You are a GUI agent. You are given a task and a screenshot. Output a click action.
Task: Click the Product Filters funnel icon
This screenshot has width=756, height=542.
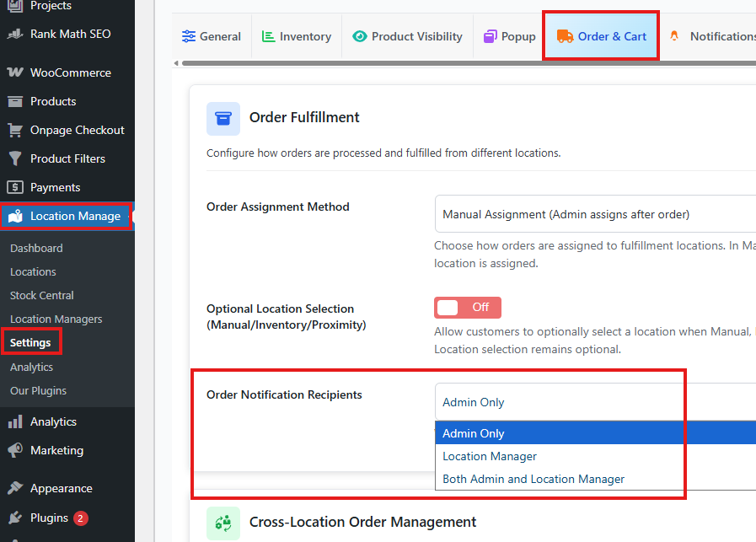[15, 158]
